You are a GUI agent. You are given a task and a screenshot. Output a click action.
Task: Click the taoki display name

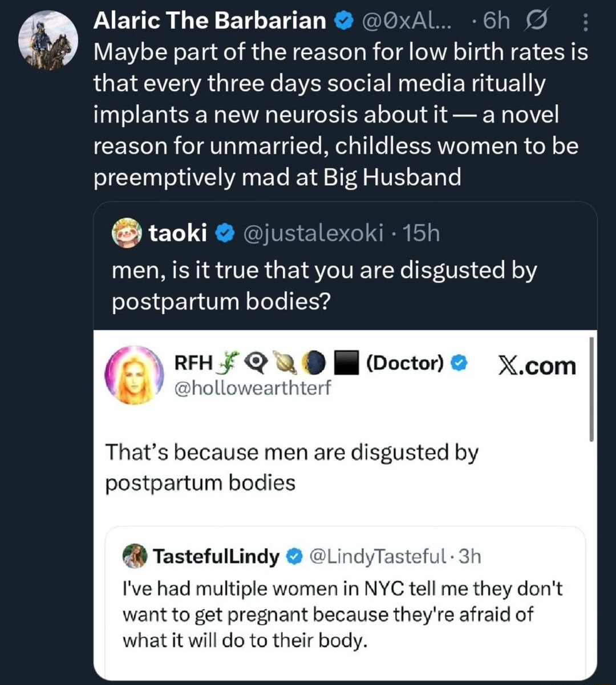(x=177, y=233)
